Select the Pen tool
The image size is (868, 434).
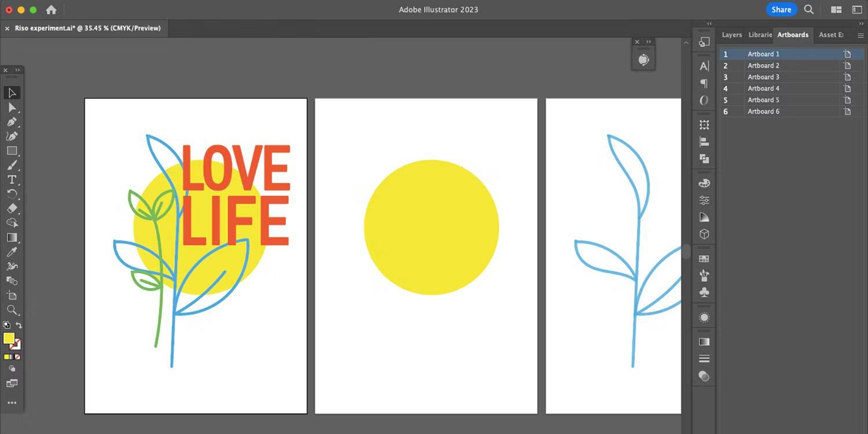(x=12, y=122)
